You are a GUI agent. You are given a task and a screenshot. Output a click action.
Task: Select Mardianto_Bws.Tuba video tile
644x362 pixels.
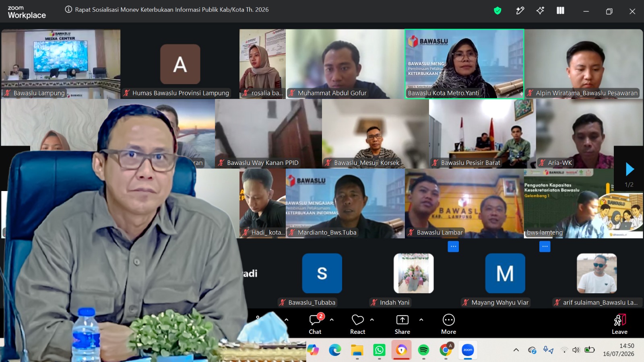click(345, 203)
